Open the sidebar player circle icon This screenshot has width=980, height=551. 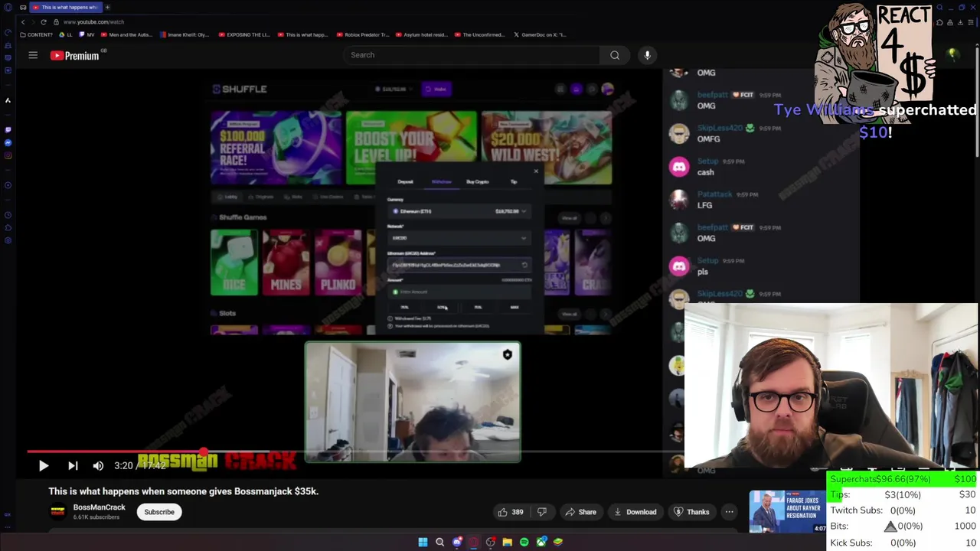[8, 184]
